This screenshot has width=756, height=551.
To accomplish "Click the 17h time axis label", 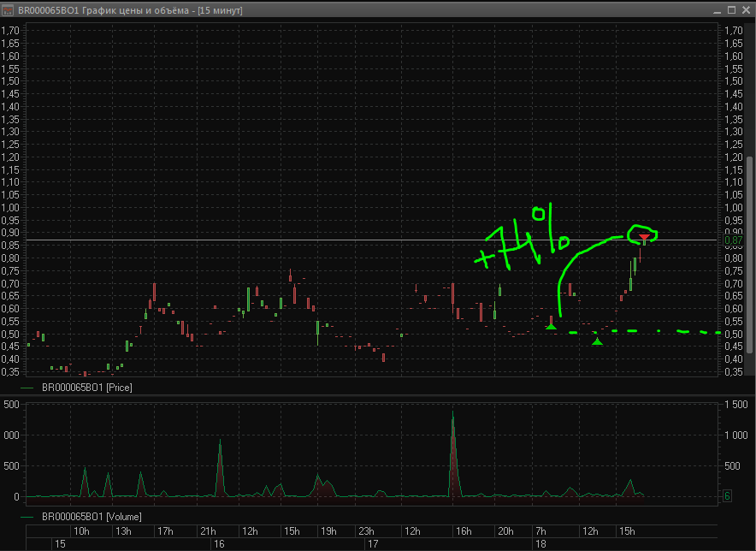I will click(165, 531).
